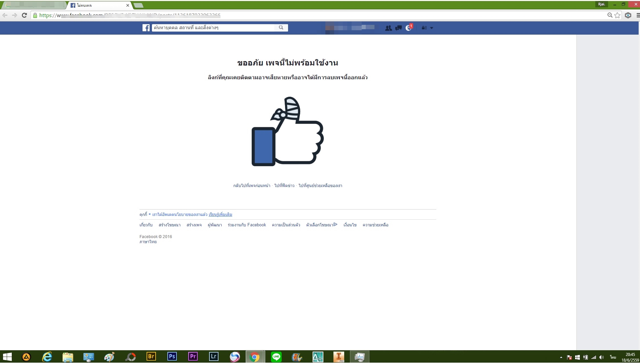Open friend requests icon
The width and height of the screenshot is (640, 364).
tap(388, 28)
